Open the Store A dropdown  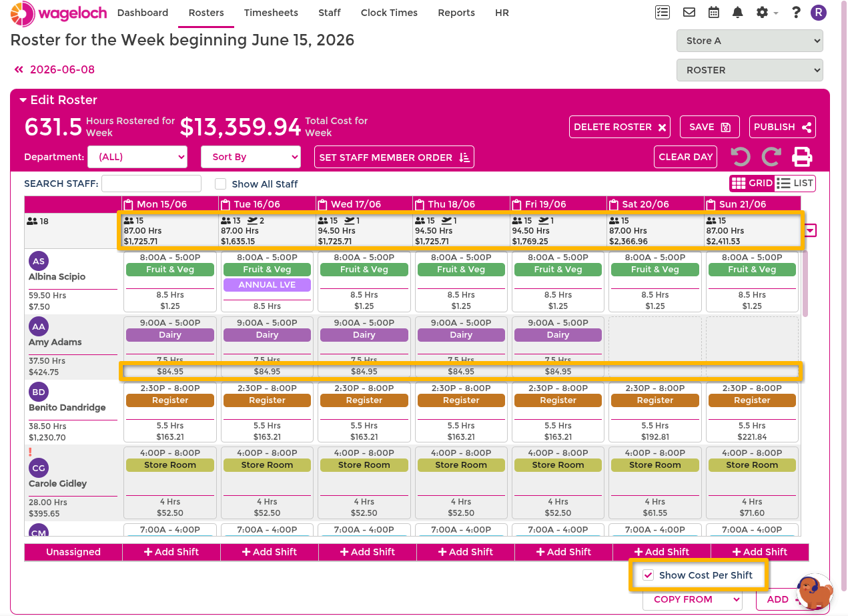tap(750, 41)
